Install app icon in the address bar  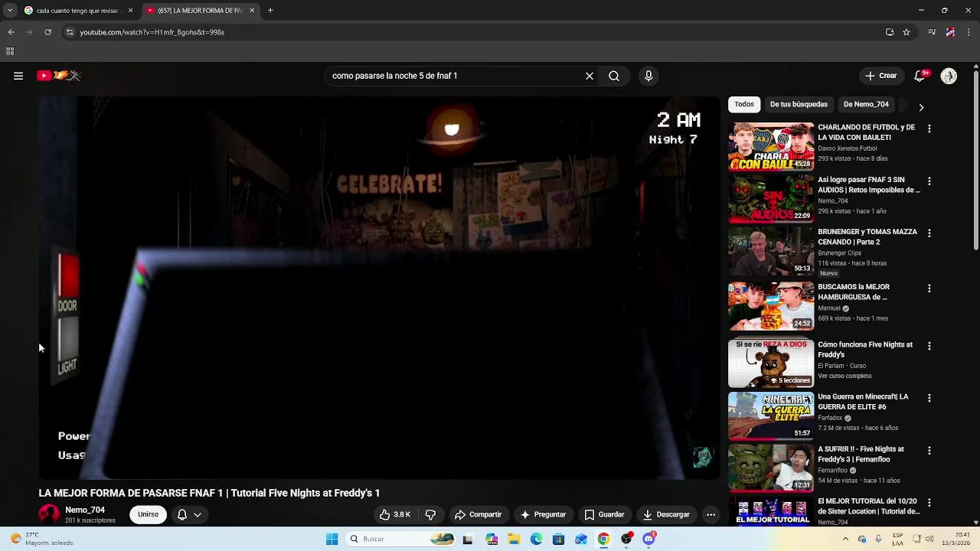(890, 32)
